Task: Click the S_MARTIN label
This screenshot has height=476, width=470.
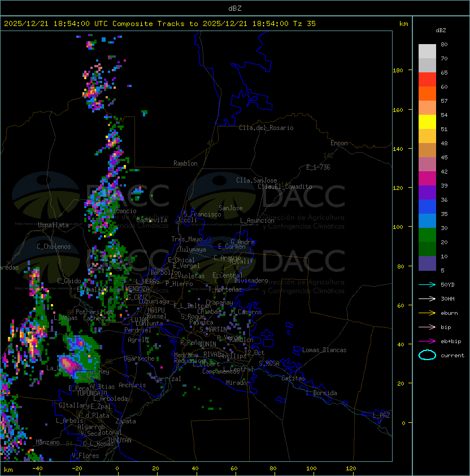Action: (213, 330)
